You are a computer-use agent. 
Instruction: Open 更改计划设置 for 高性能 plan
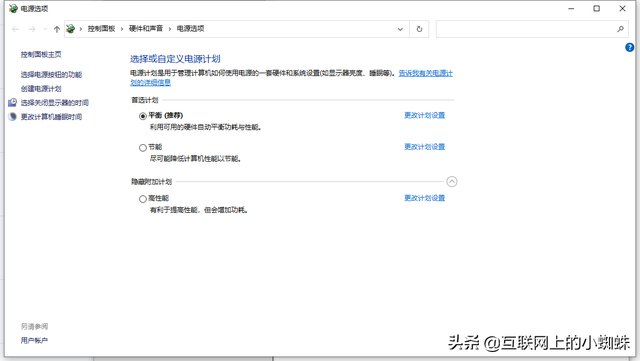pos(424,198)
